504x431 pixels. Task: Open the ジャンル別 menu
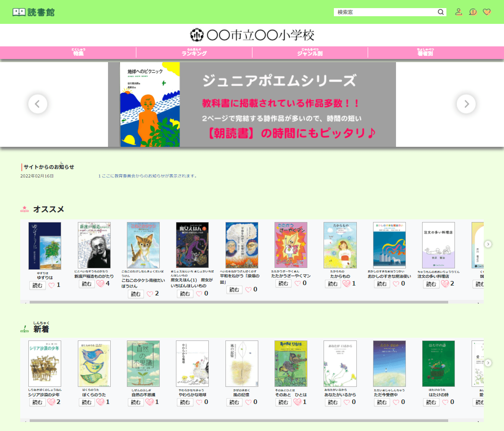pos(310,52)
